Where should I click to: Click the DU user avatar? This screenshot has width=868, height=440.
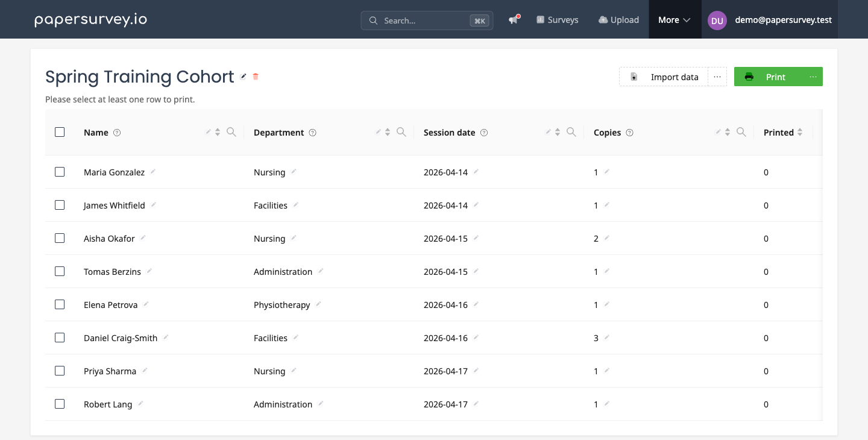tap(717, 20)
